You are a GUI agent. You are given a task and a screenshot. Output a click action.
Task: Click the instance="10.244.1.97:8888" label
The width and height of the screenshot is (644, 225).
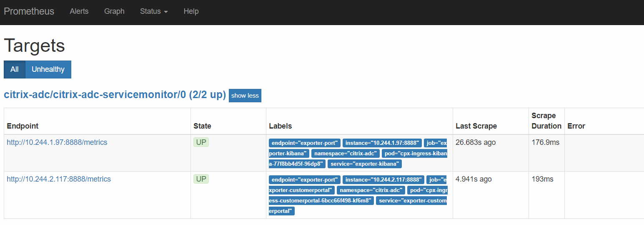382,143
